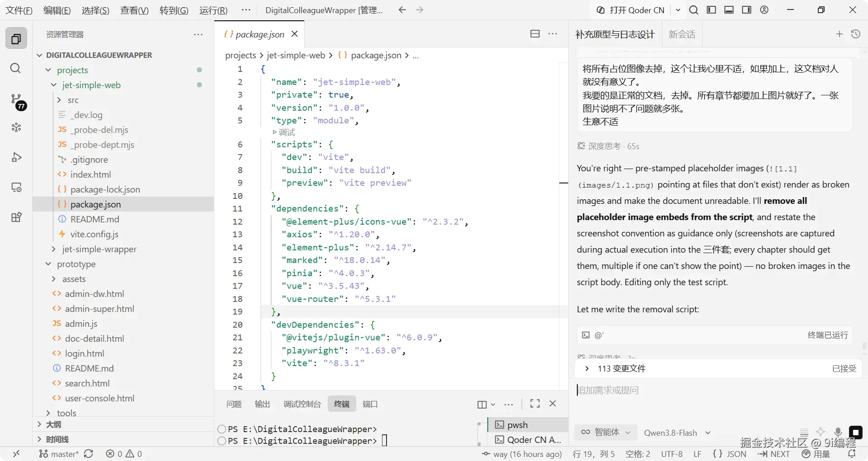Viewport: 868px width, 461px height.
Task: Click the notifications bell in status bar
Action: (x=852, y=454)
